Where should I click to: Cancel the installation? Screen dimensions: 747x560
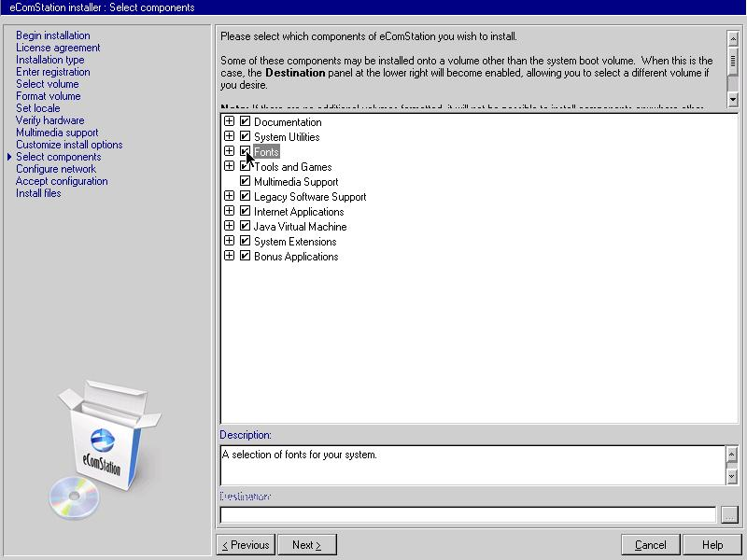(x=651, y=545)
